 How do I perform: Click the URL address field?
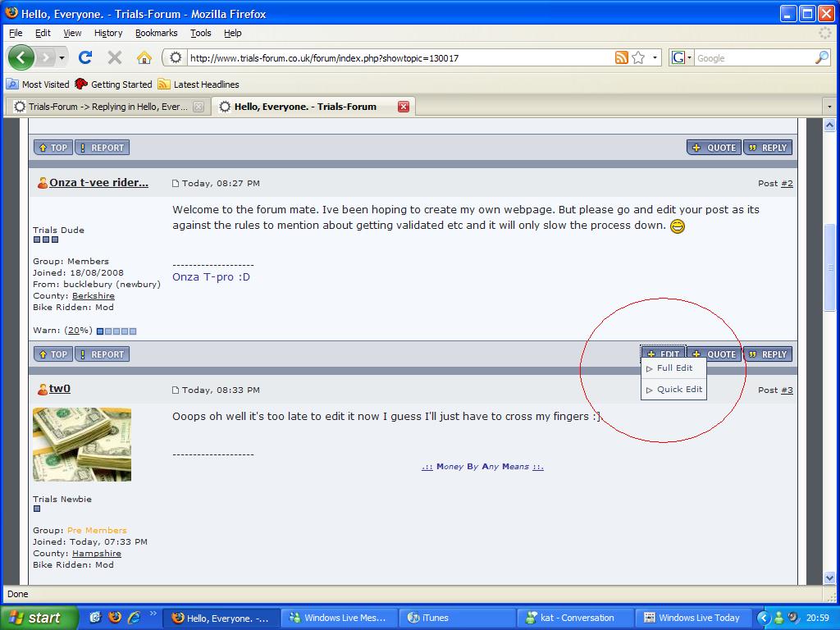(400, 58)
